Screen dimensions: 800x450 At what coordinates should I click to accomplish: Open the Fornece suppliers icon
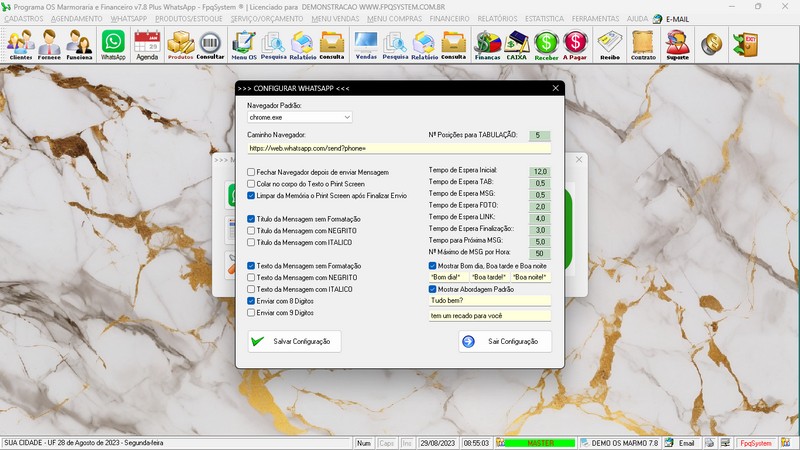[49, 45]
